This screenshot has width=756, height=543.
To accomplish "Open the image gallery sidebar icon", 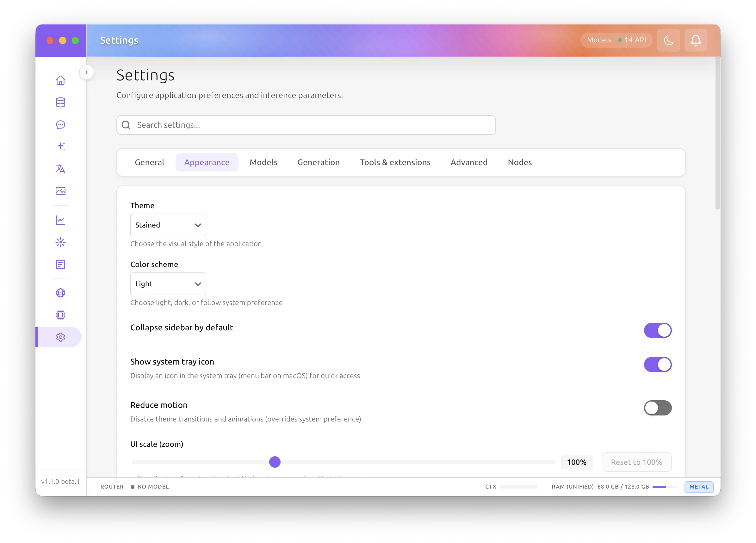I will pos(60,191).
